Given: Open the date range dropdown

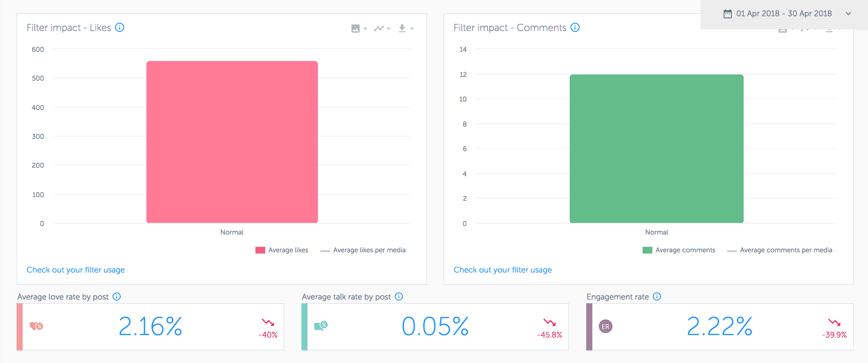Looking at the screenshot, I should tap(848, 14).
